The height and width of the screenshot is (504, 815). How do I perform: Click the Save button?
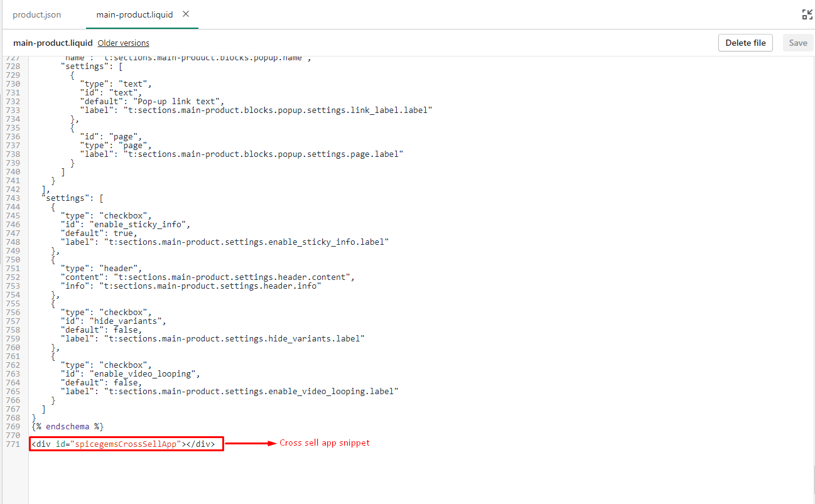(797, 43)
